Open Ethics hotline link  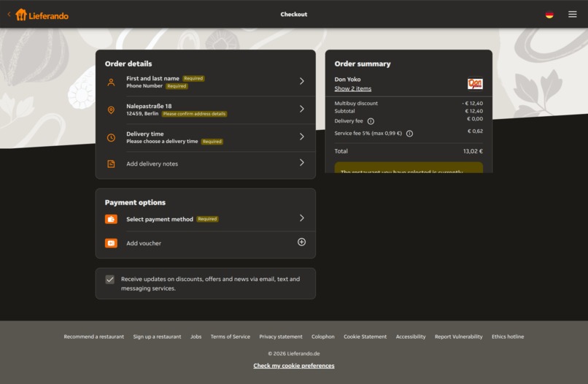[x=508, y=337]
